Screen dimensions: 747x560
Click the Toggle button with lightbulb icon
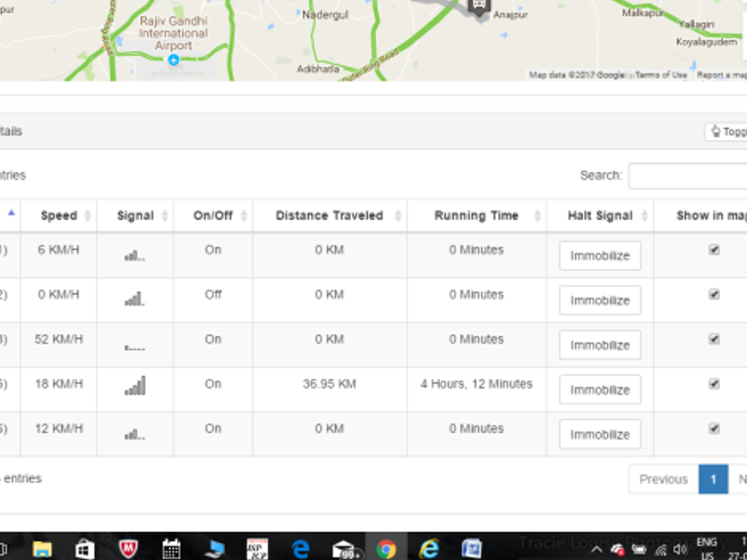click(726, 132)
